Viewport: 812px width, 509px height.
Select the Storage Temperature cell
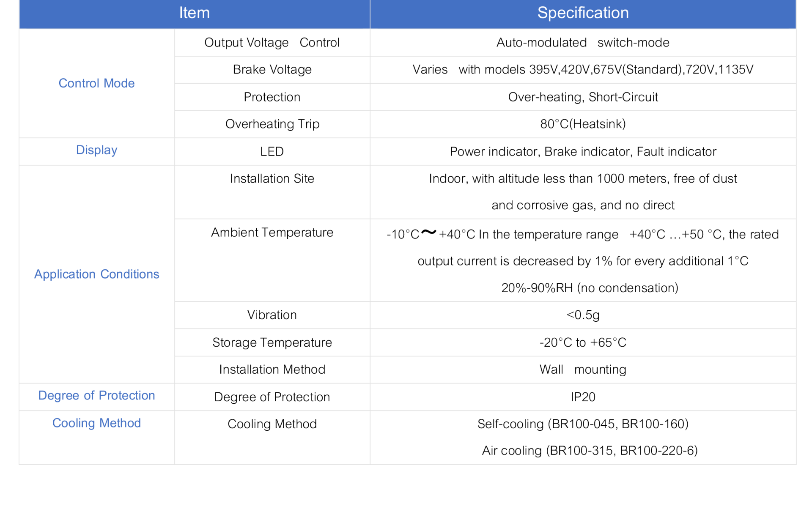coord(272,342)
